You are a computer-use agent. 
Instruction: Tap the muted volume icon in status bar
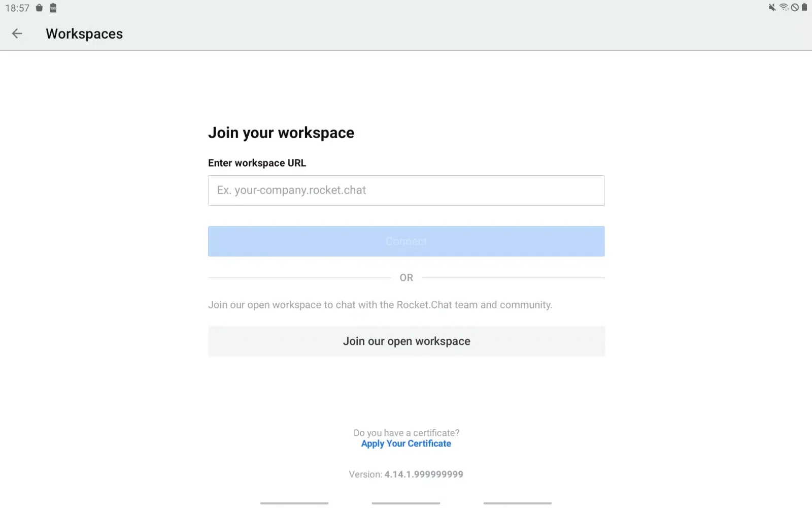[x=771, y=8]
